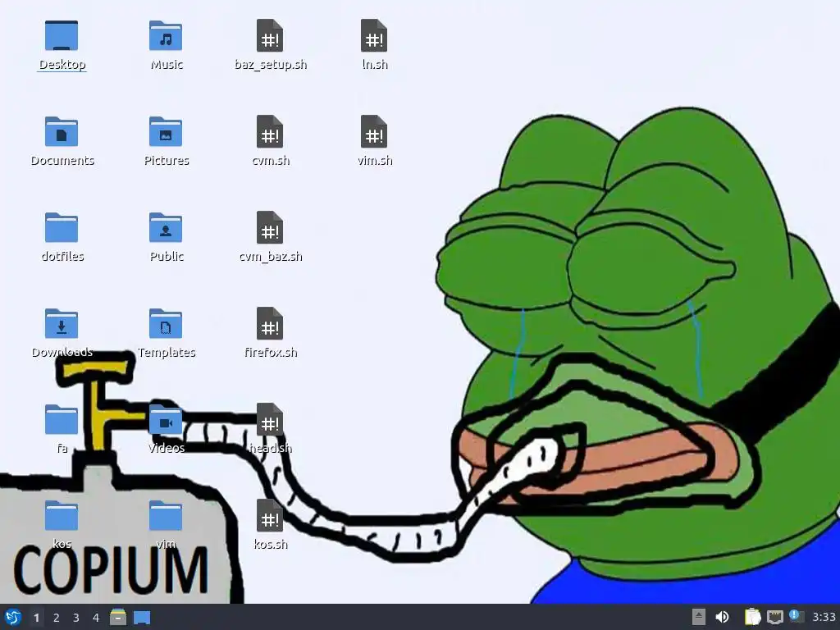Screen dimensions: 840x630
Task: Click the 3:33 clock
Action: coord(824,617)
